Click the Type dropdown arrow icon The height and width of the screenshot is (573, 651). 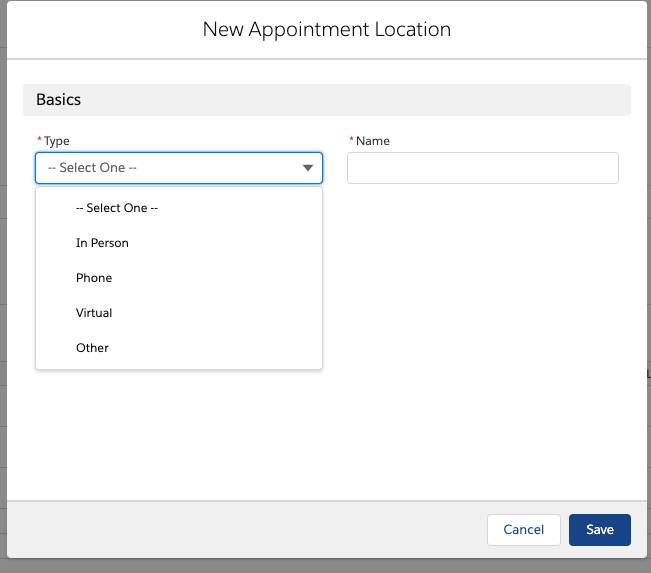pyautogui.click(x=308, y=168)
